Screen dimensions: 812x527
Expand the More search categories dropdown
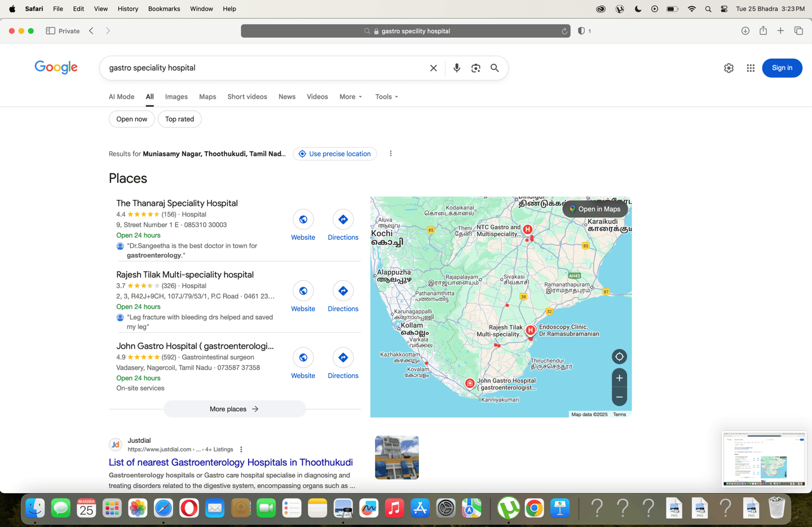351,97
